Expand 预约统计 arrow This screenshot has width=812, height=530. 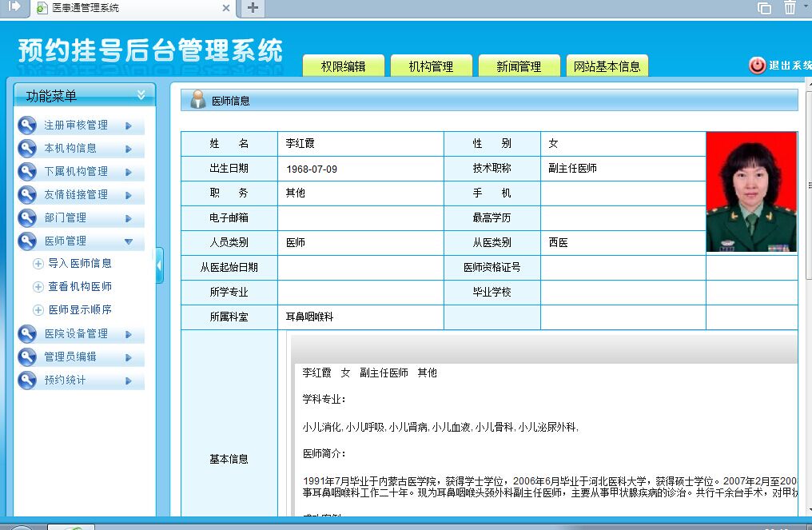(x=129, y=381)
